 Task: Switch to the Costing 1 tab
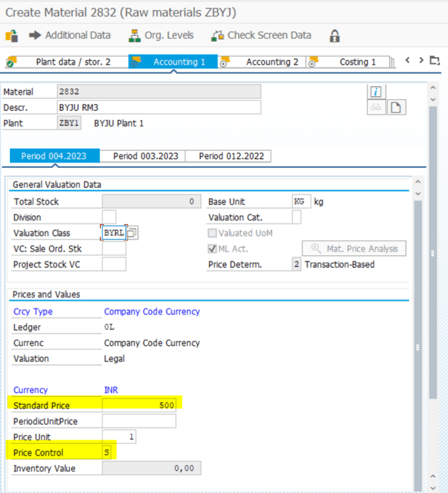(x=357, y=62)
